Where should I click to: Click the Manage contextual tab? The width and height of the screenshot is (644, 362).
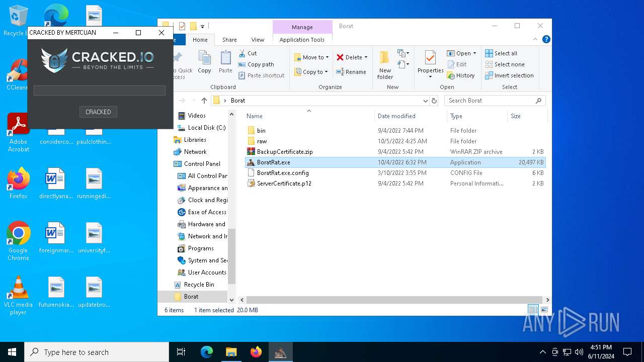(302, 27)
